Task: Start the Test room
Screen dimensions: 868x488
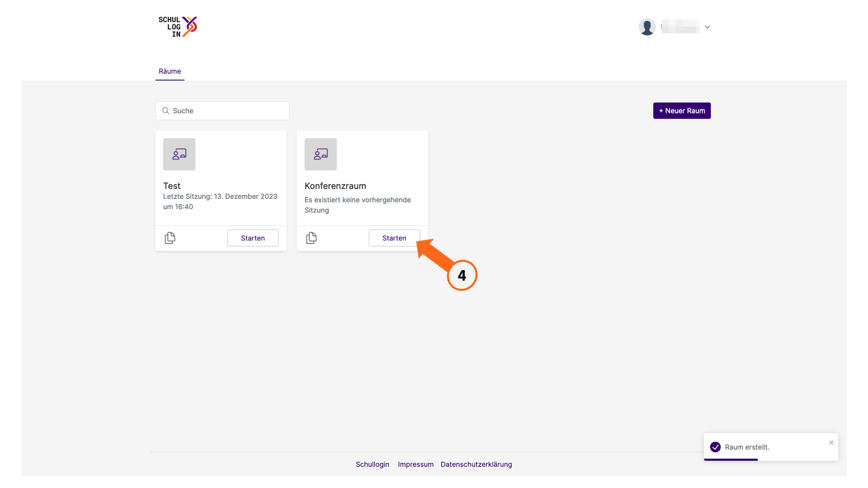Action: [x=253, y=238]
